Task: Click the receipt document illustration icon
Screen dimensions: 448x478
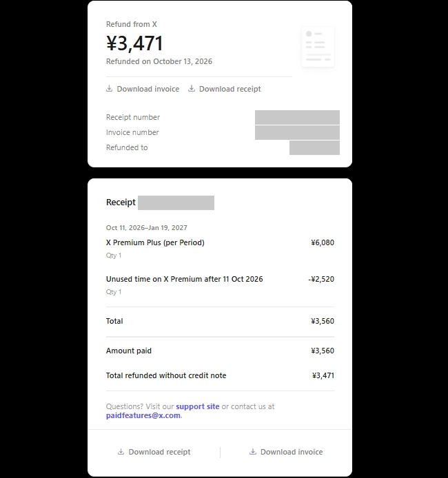Action: coord(318,47)
